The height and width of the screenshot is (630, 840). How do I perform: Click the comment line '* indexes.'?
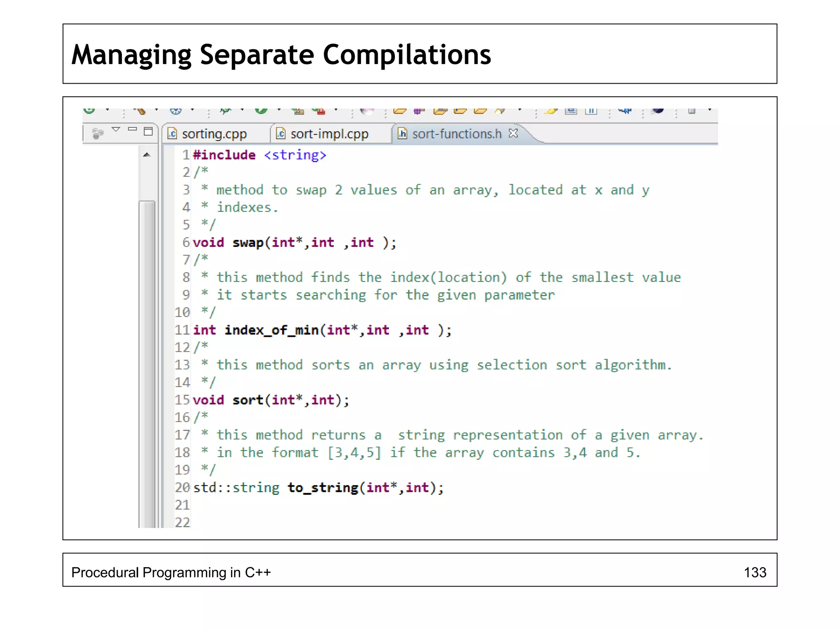point(240,208)
